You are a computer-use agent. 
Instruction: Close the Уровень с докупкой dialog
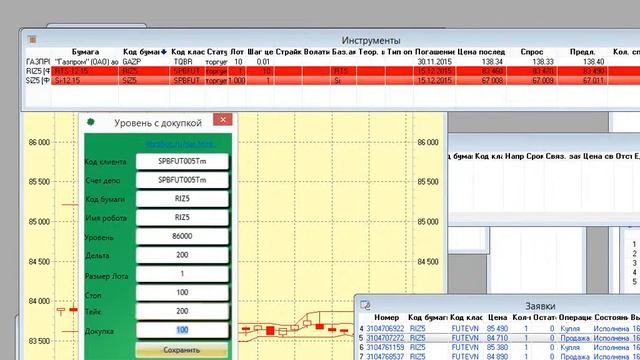click(x=222, y=120)
